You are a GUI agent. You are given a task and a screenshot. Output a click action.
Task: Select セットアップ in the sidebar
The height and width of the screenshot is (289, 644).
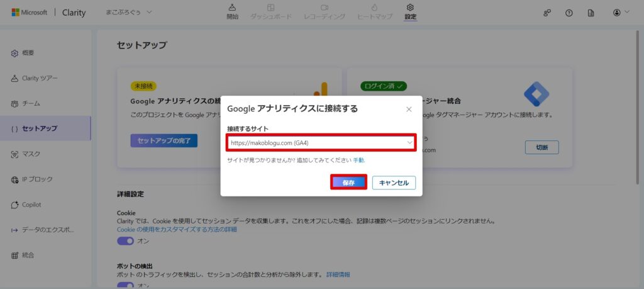[x=45, y=128]
